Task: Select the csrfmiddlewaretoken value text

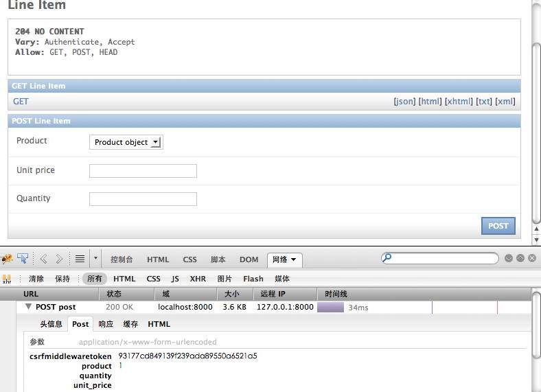Action: pyautogui.click(x=187, y=356)
